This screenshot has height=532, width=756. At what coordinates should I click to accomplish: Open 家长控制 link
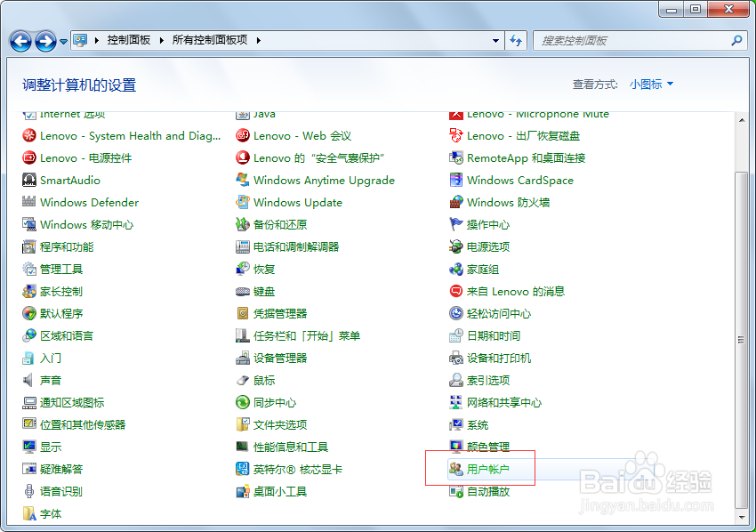pos(61,291)
